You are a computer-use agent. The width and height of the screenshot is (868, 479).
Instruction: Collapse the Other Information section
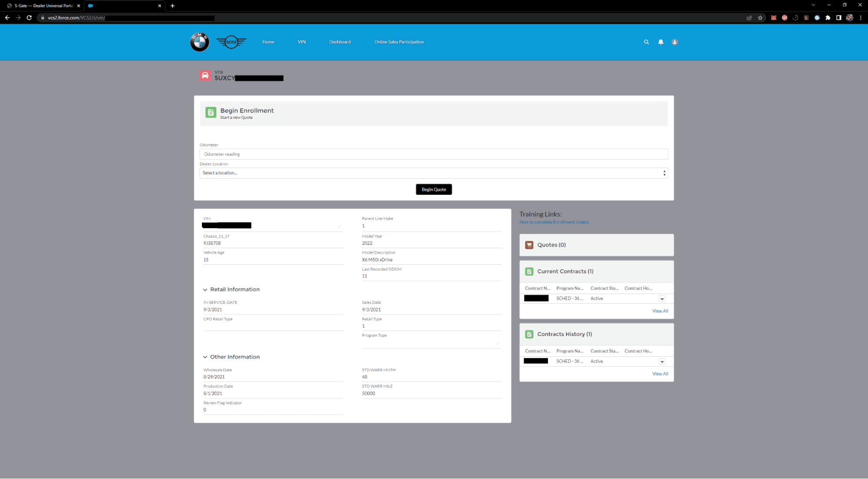[205, 357]
